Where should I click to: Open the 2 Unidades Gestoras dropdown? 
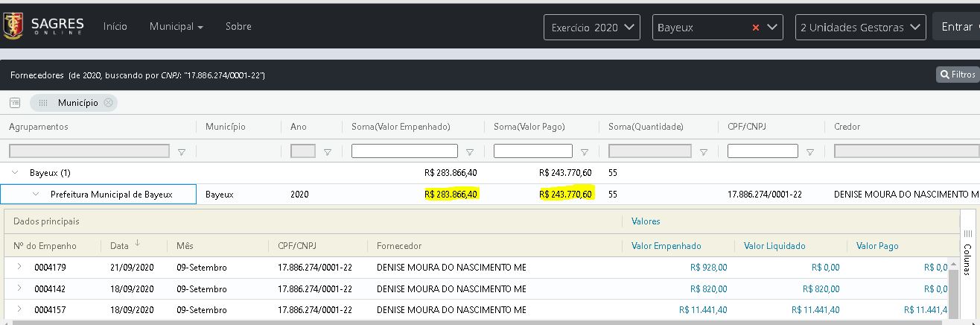[859, 28]
